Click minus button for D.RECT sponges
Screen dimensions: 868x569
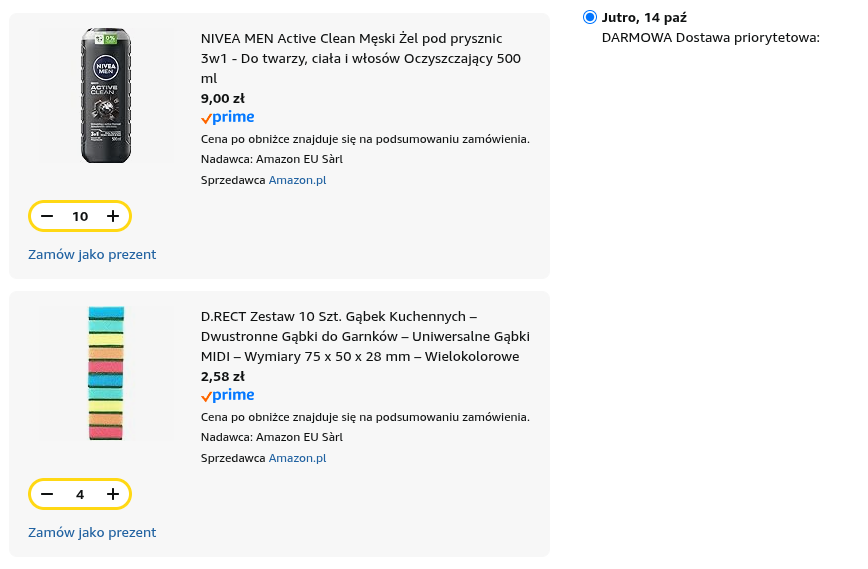[47, 494]
